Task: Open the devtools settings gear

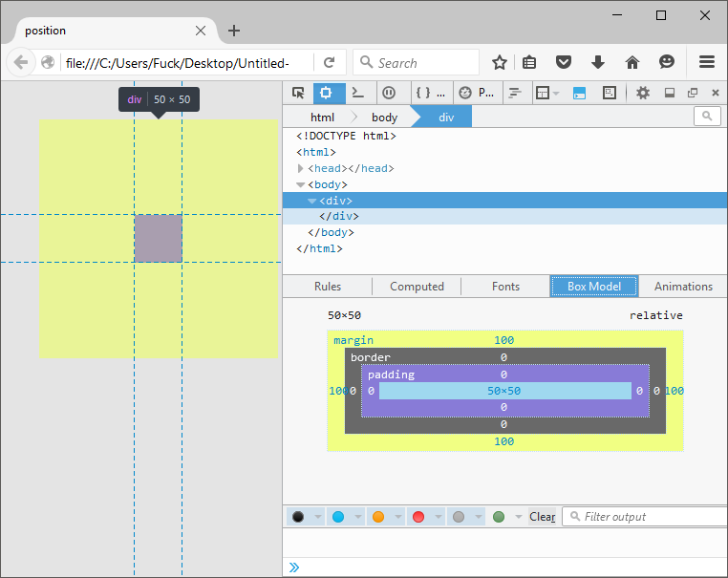Action: point(643,93)
